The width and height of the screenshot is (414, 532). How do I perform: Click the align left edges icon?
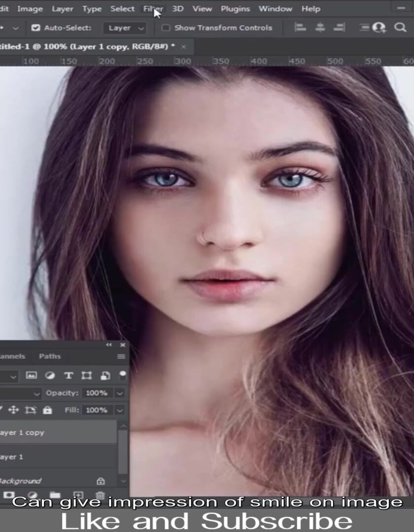pos(300,27)
